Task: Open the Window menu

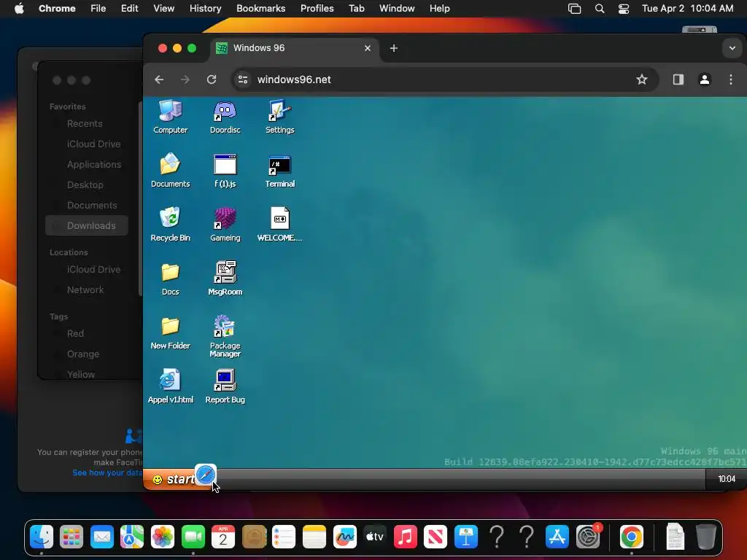Action: pos(397,9)
